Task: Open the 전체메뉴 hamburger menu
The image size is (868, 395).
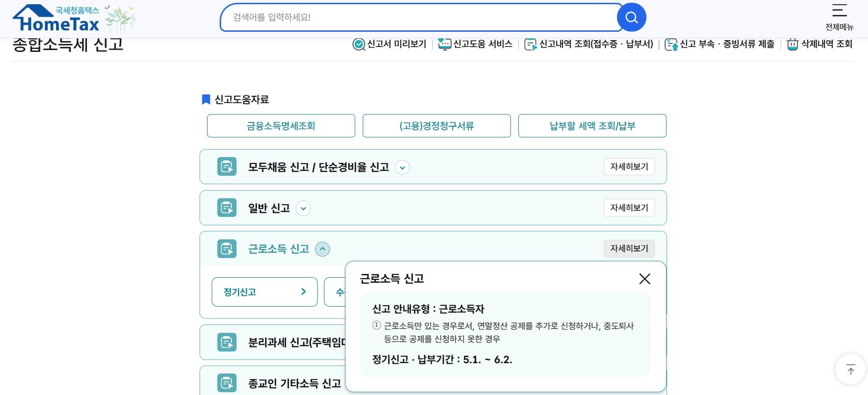Action: 839,10
